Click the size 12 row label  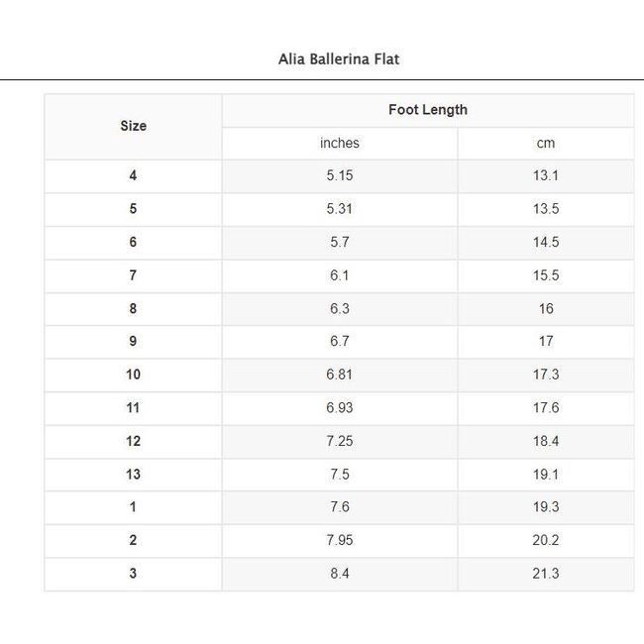tap(133, 441)
